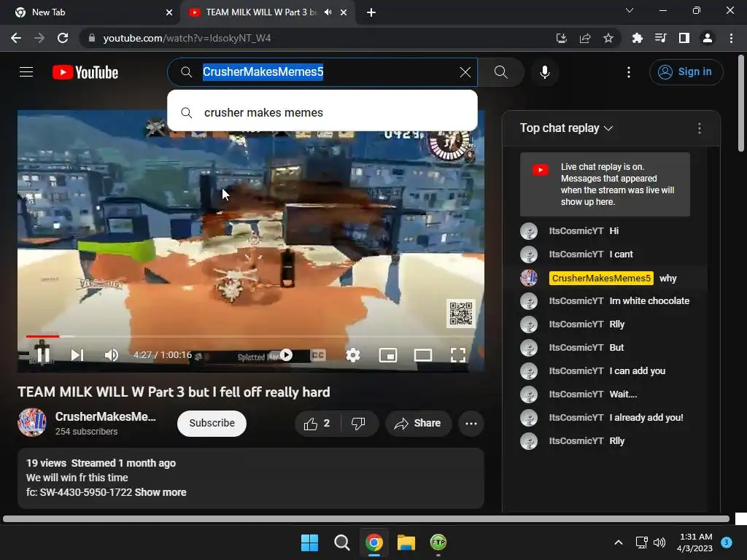
Task: Go to YouTube home via logo
Action: 85,72
